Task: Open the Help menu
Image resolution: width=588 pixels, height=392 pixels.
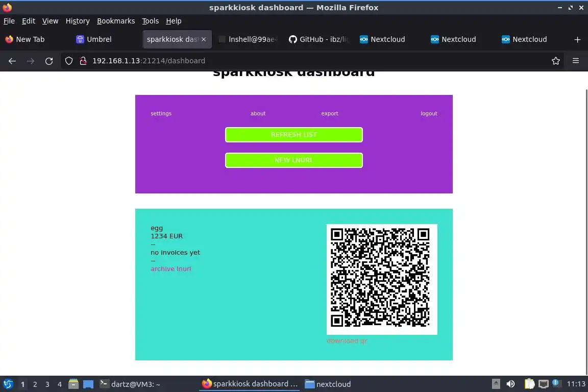Action: point(174,21)
